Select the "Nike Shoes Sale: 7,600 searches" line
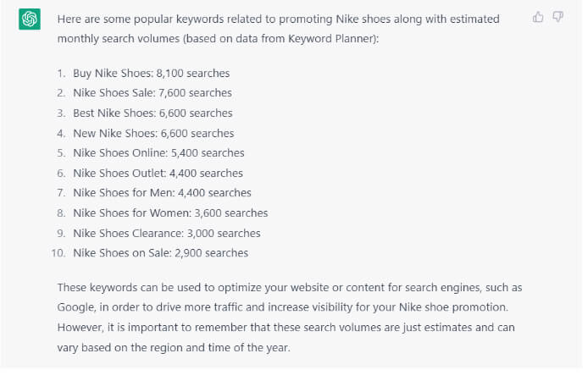 click(152, 93)
